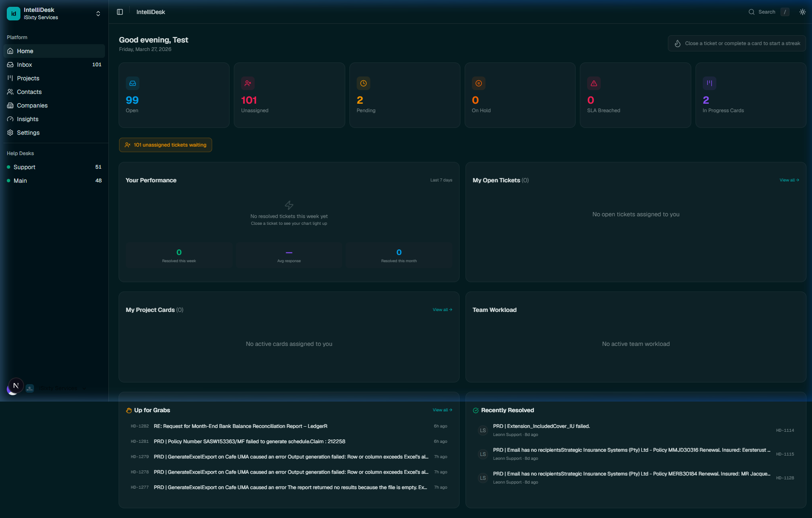Open View all in Up for Grabs
This screenshot has height=518, width=812.
coord(442,410)
